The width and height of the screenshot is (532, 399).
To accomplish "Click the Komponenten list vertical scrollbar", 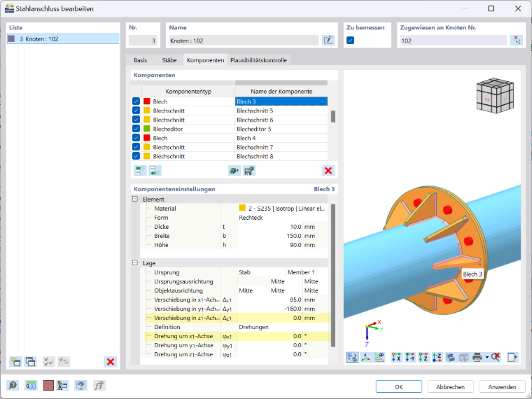I will [x=332, y=116].
